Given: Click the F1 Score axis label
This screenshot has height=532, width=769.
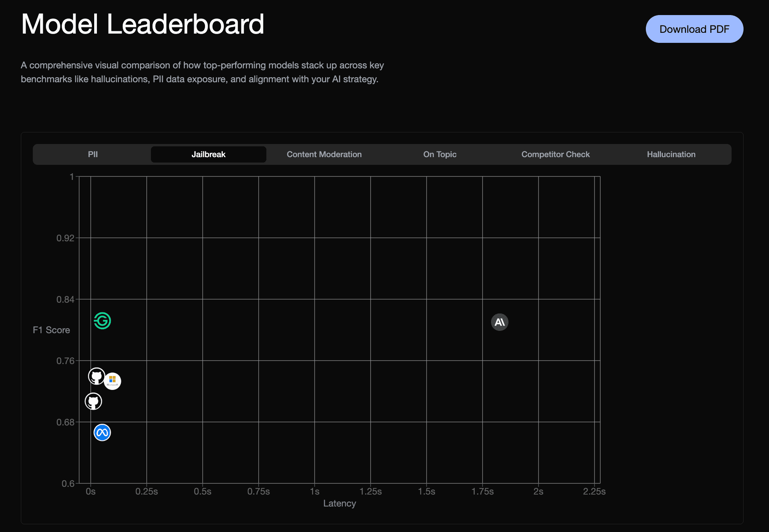Looking at the screenshot, I should click(51, 330).
